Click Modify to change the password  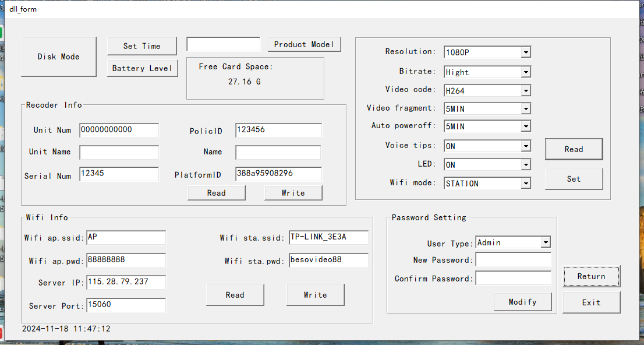click(x=522, y=302)
